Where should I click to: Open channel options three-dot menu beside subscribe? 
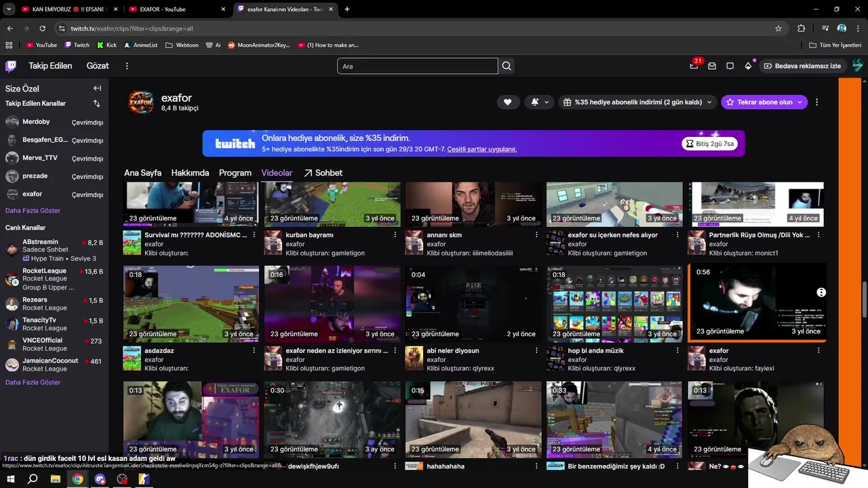[x=816, y=102]
